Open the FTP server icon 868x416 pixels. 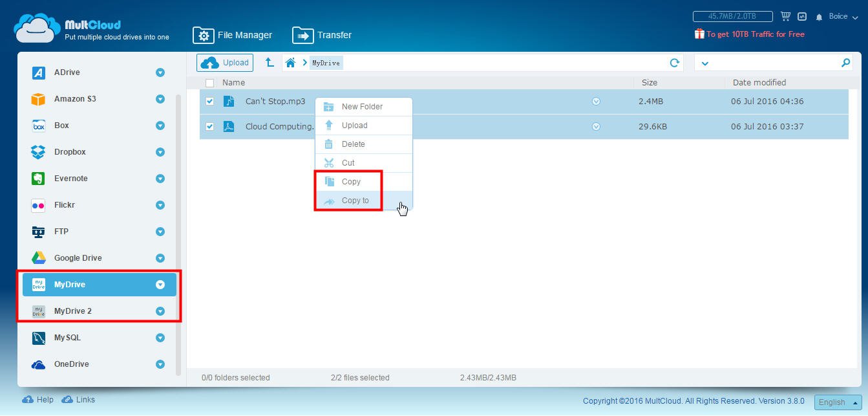coord(39,232)
